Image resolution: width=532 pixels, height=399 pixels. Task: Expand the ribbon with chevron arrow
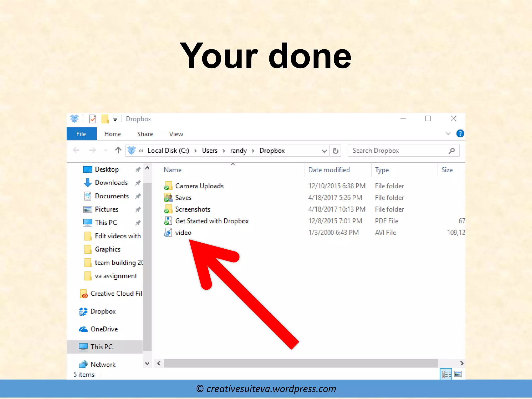tap(448, 134)
